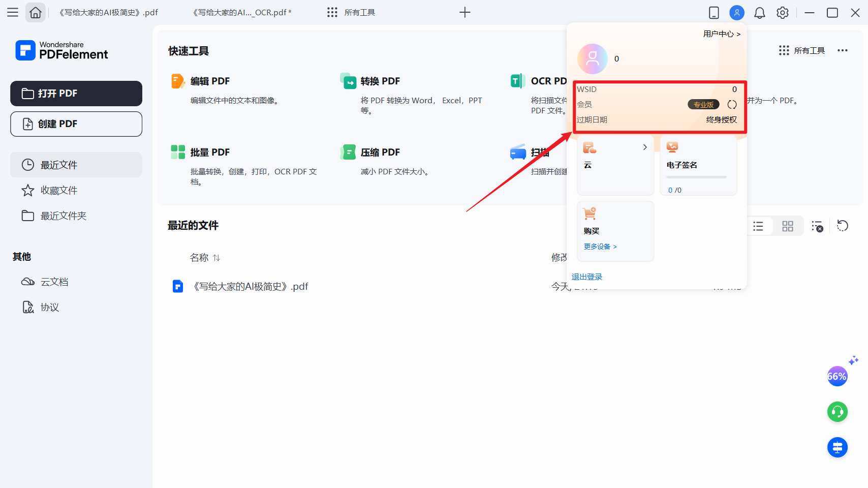Click the mobile device icon
Image resolution: width=868 pixels, height=488 pixels.
tap(714, 13)
